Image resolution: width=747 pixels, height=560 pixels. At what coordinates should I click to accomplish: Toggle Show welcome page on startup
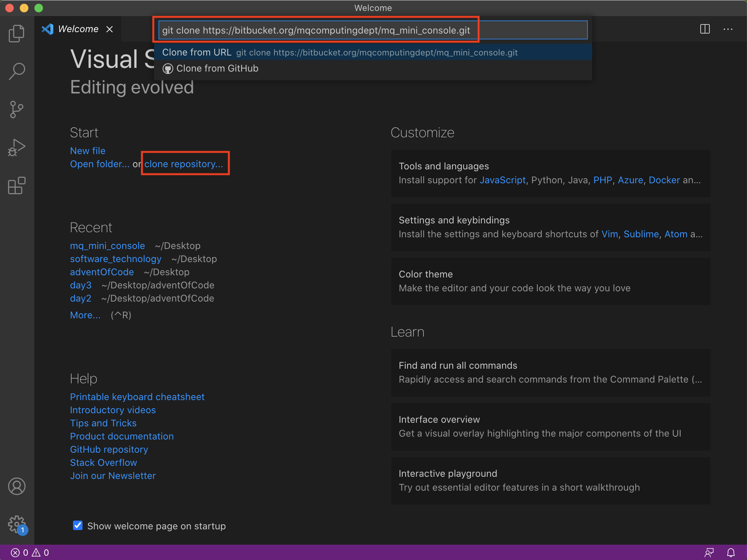click(78, 525)
